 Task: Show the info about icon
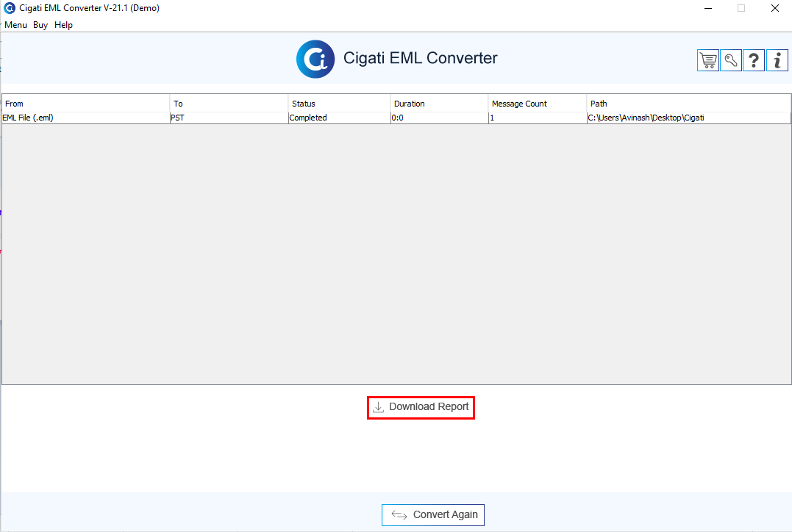(777, 60)
